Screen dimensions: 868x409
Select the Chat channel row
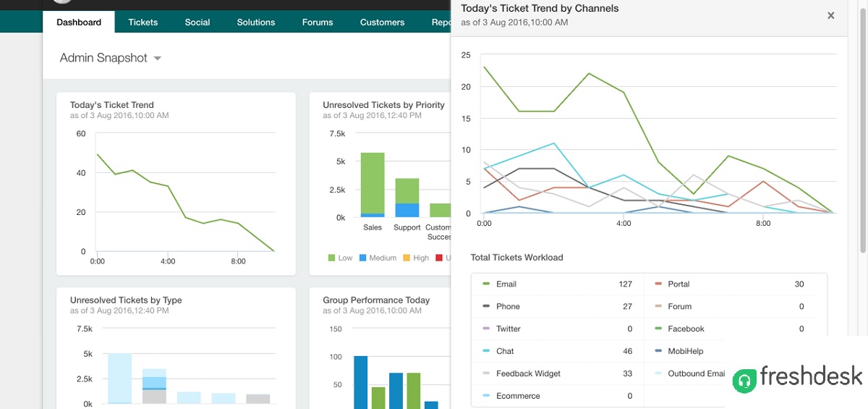(557, 351)
